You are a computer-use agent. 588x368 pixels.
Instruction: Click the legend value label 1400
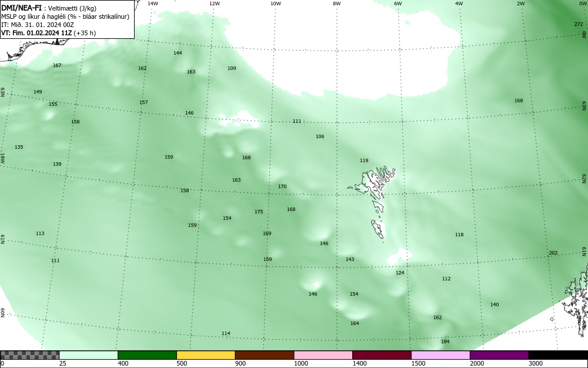(x=360, y=363)
